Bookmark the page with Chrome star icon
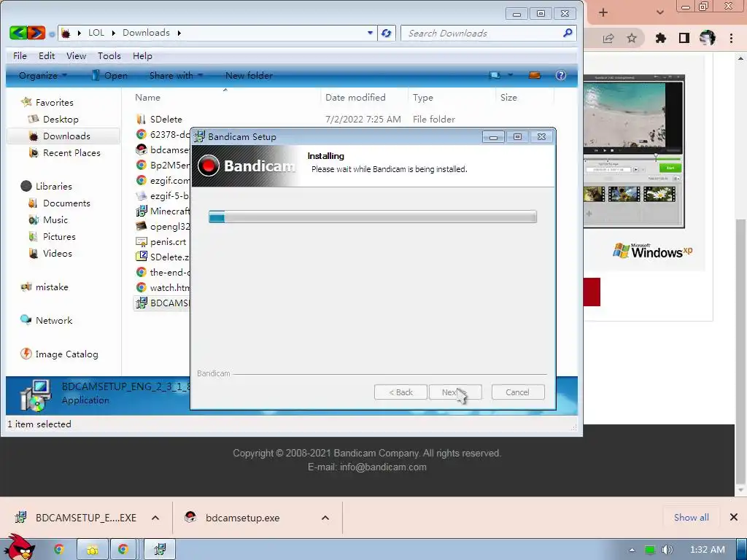This screenshot has width=747, height=560. 632,38
